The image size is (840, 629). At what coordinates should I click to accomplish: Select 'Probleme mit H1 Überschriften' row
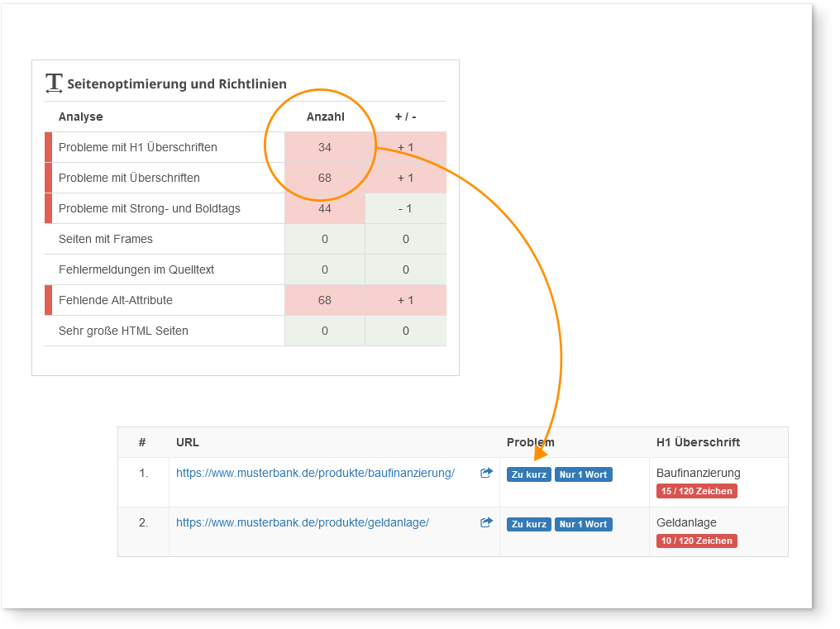[x=138, y=147]
